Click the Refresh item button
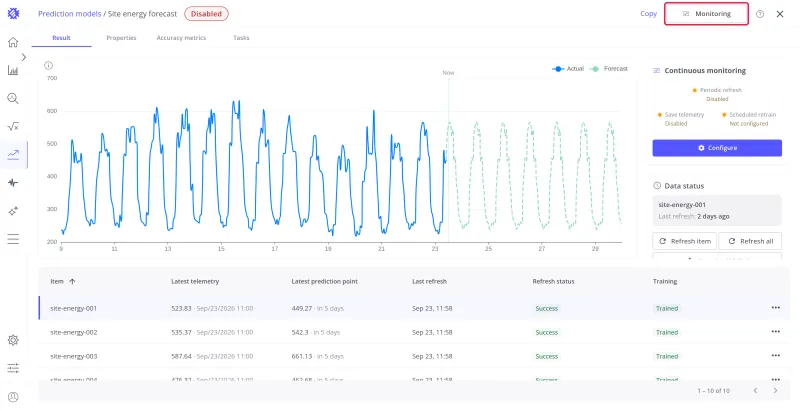 (685, 241)
